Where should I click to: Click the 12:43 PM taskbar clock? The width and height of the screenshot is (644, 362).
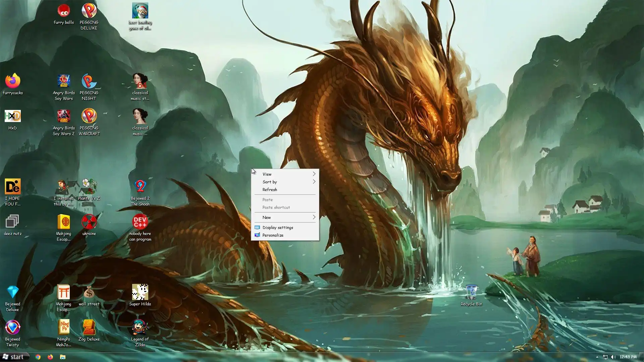(628, 357)
